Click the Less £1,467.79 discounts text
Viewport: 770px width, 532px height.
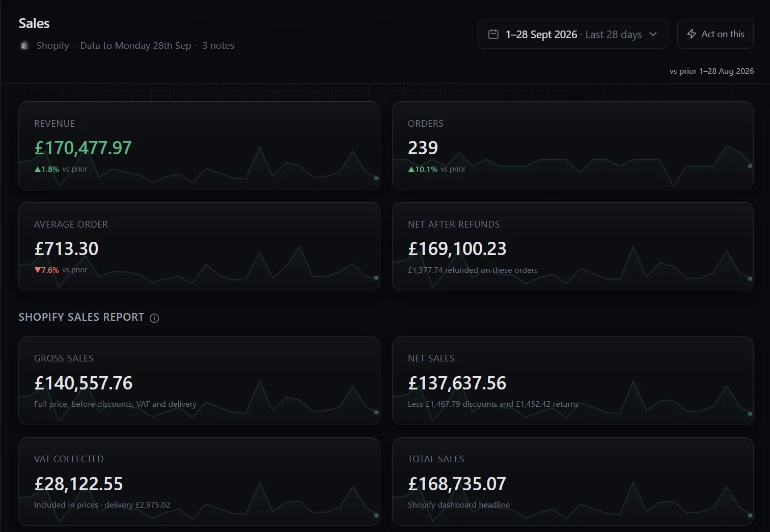click(493, 404)
